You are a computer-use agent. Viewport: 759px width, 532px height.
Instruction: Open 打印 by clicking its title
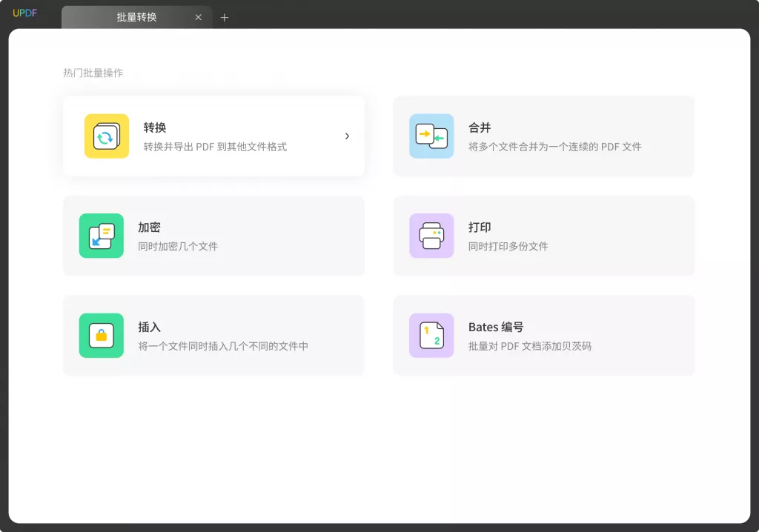click(480, 227)
